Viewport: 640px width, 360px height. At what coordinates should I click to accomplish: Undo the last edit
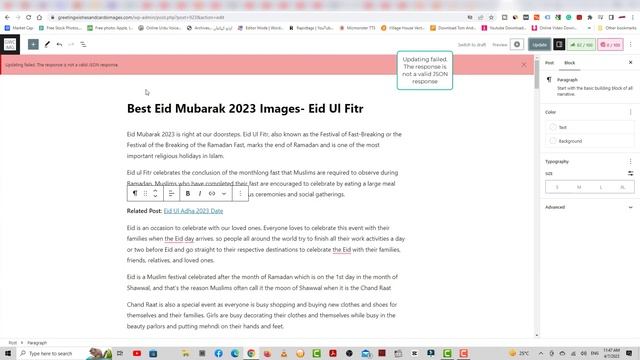coord(60,44)
